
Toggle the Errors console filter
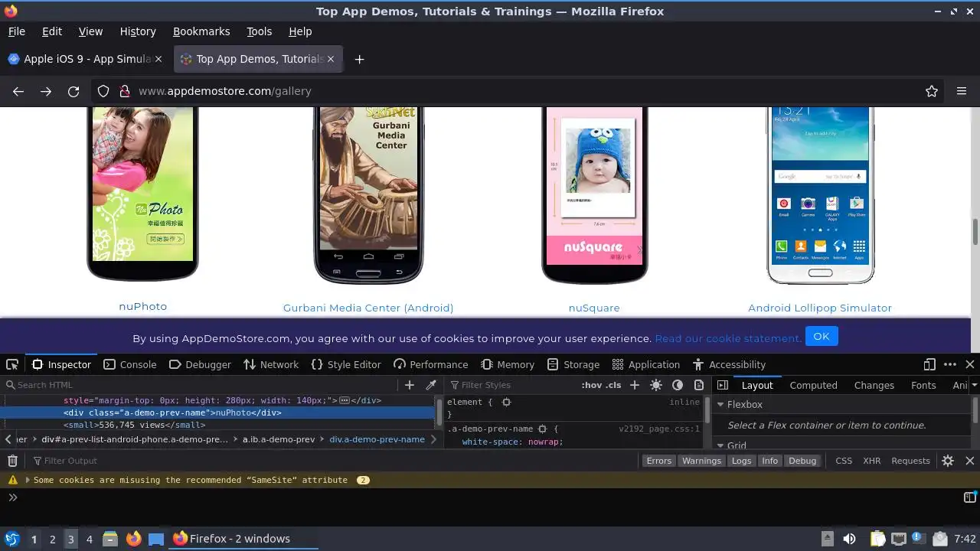[x=658, y=461]
